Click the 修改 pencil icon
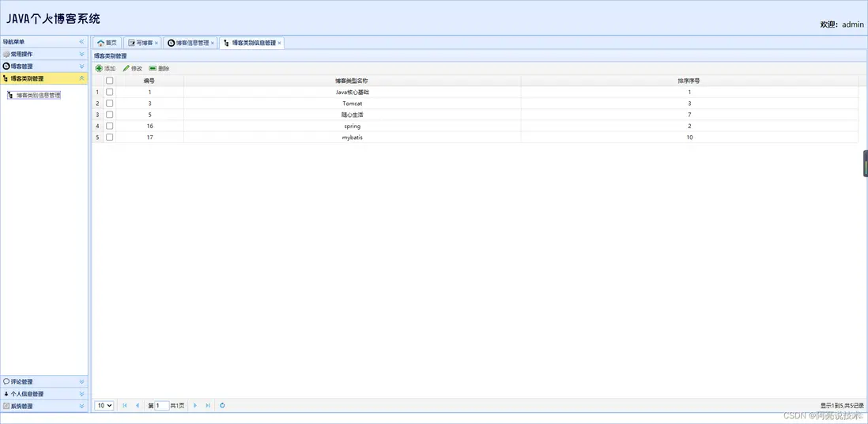 [126, 69]
